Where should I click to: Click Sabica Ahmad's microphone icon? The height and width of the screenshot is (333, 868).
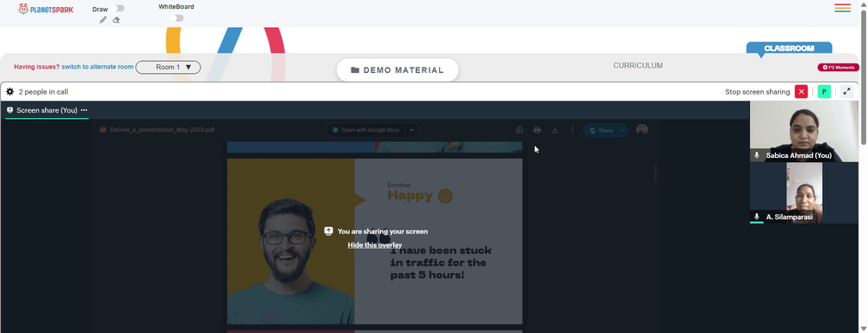pyautogui.click(x=757, y=155)
